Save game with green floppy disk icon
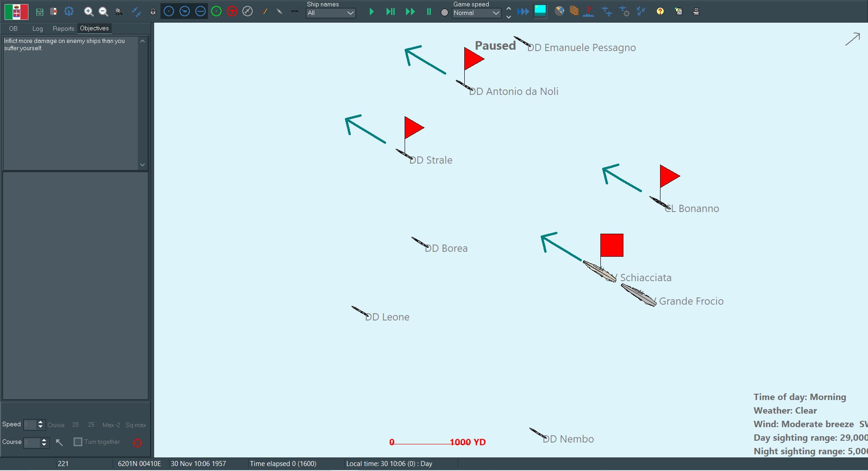868x471 pixels. tap(40, 12)
